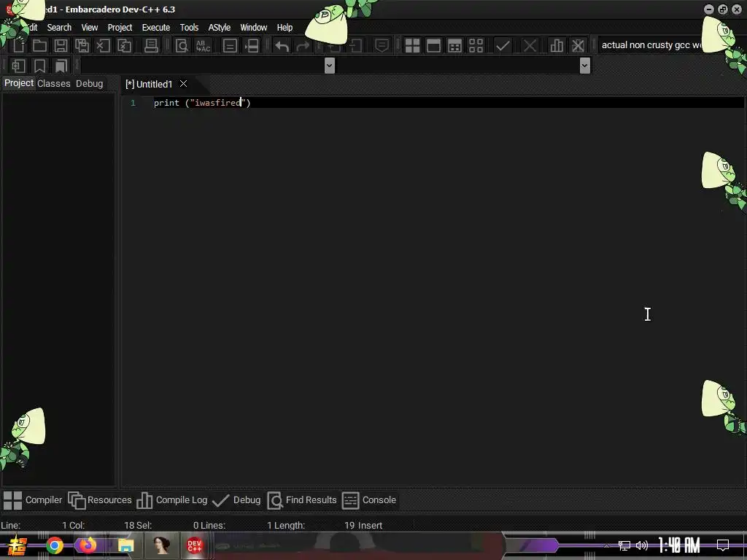
Task: Open the Replace (AB/AC) tool
Action: pyautogui.click(x=203, y=46)
